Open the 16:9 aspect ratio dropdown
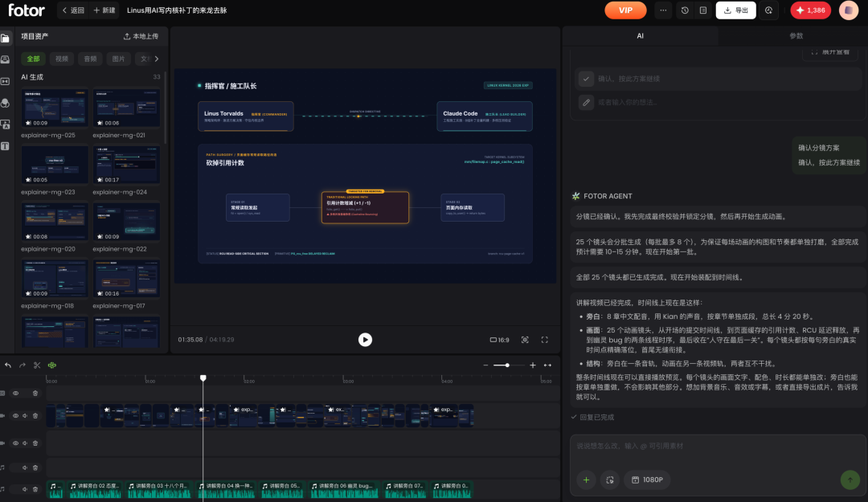Viewport: 868px width, 502px height. [x=499, y=340]
